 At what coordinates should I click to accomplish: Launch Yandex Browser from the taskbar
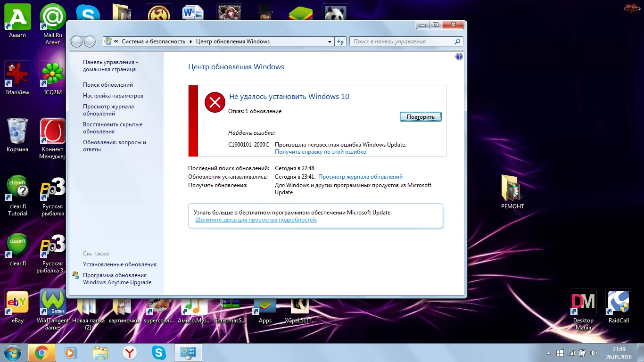(130, 353)
